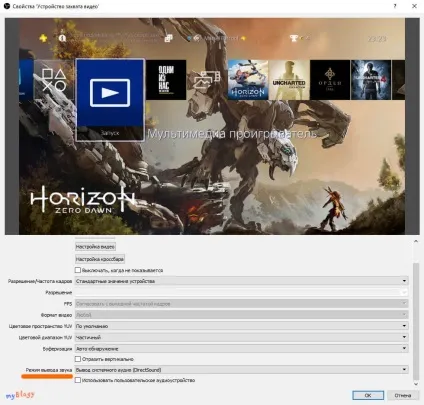Toggle Выключать, когда не показывается checkbox
Viewport: 424px width, 405px height.
coord(78,270)
